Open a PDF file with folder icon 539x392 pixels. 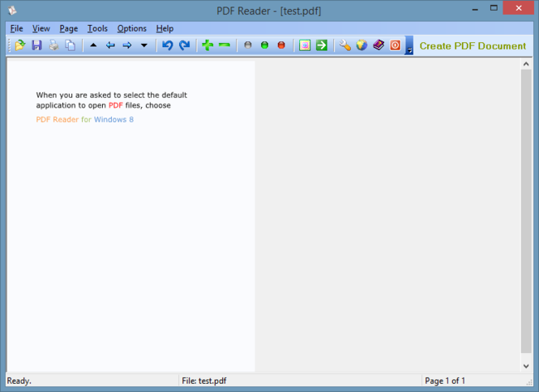tap(20, 45)
